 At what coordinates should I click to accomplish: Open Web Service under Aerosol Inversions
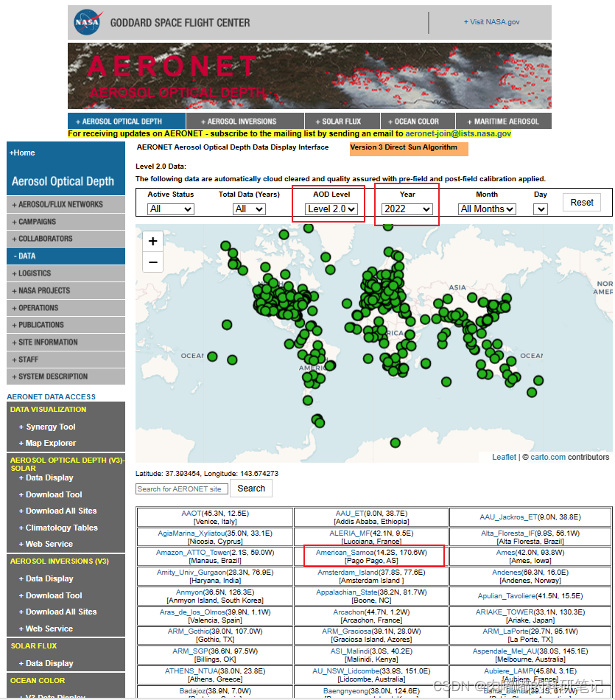pos(46,629)
